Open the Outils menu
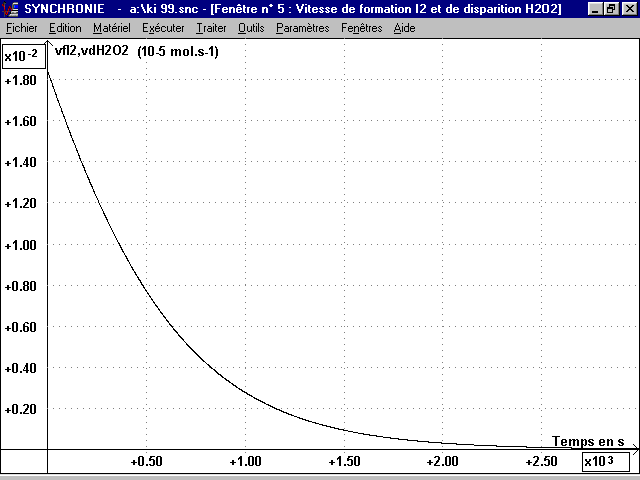Screen dimensions: 640x480 251,28
